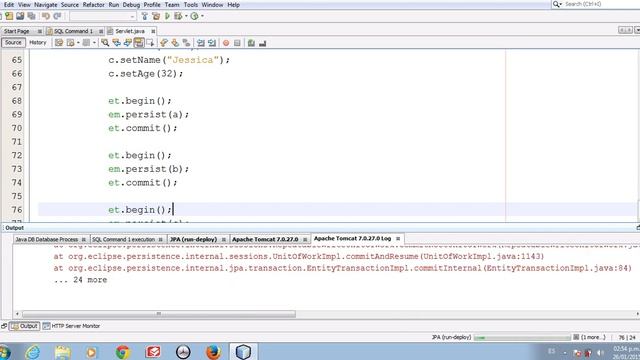Click the JPA (run-deploy) progress bar

tap(522, 338)
